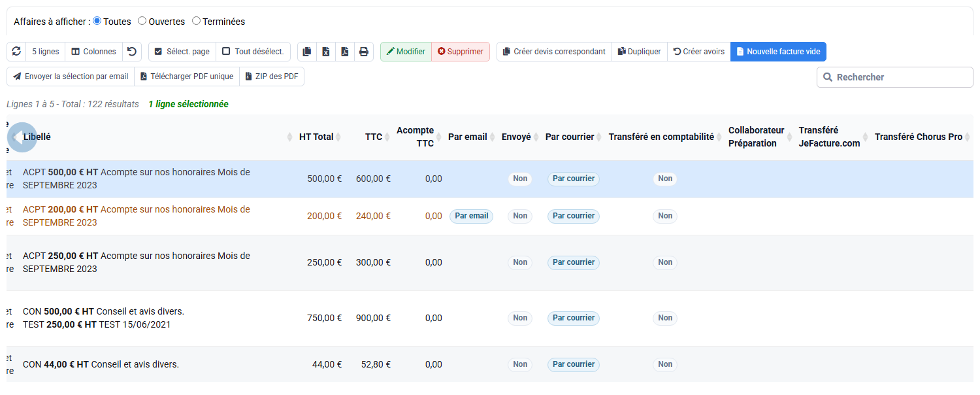
Task: Click the copy to clipboard icon
Action: [307, 52]
